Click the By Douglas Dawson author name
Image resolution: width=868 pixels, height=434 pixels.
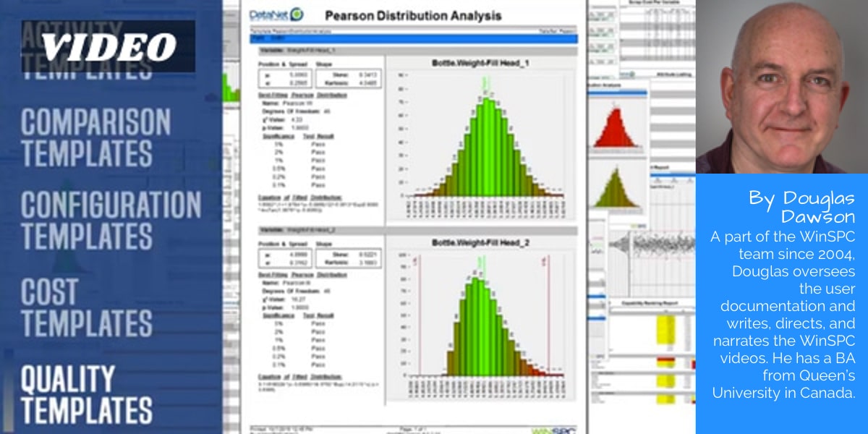point(802,207)
